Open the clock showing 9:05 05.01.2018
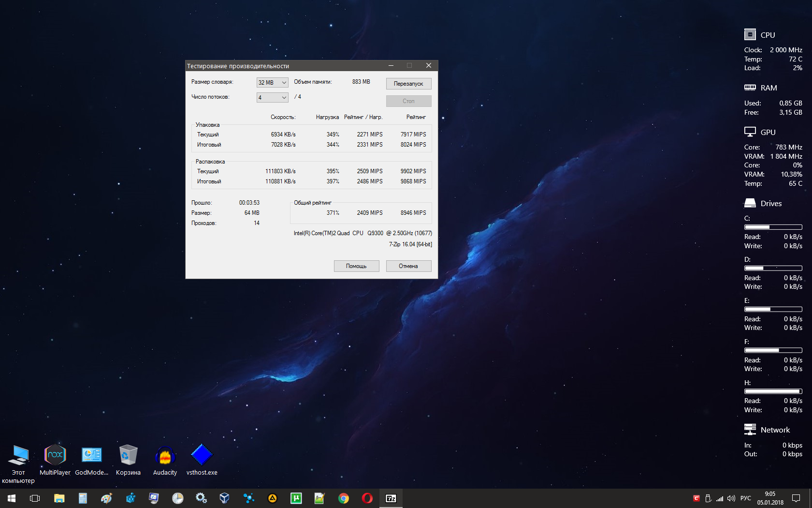The width and height of the screenshot is (812, 508). (770, 498)
